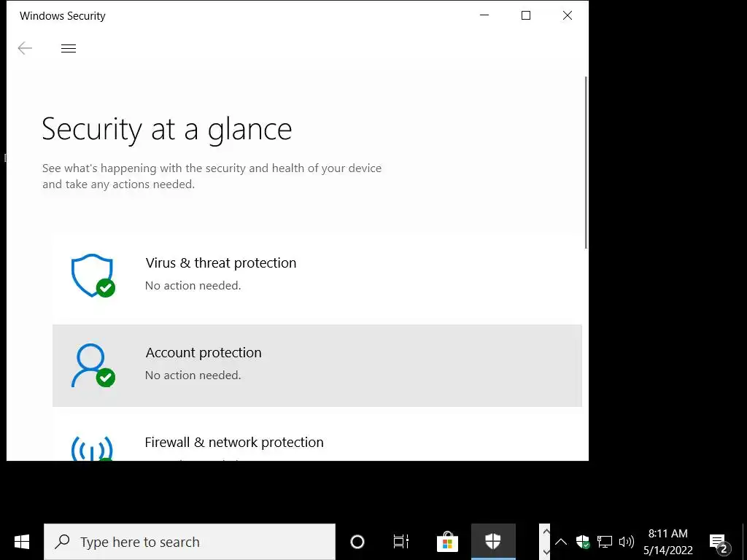Click the taskbar search box

pos(190,542)
